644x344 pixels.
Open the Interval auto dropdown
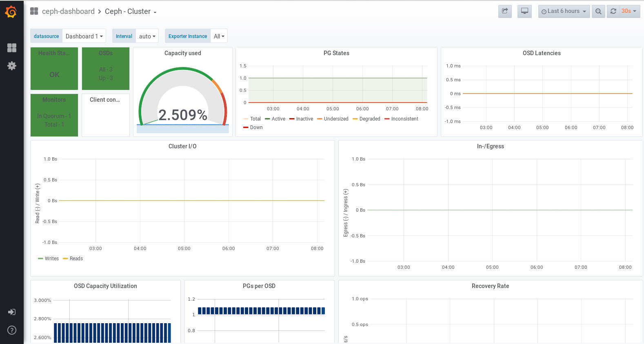pos(147,36)
